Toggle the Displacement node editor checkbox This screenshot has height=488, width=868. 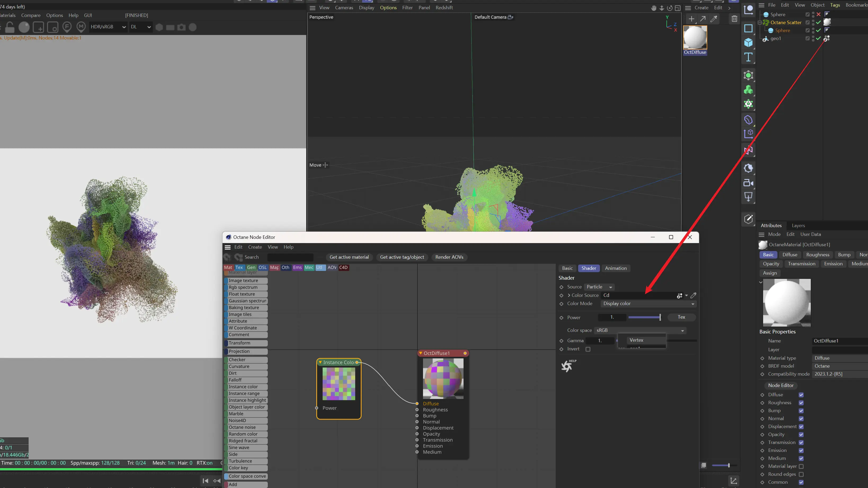801,427
